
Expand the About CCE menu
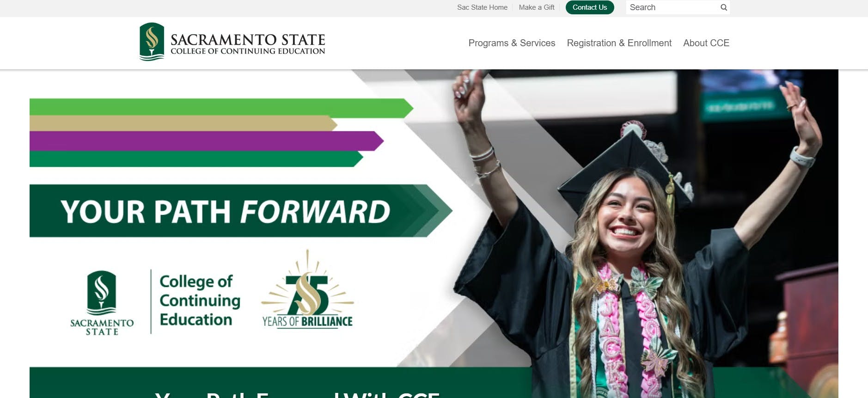pos(706,43)
